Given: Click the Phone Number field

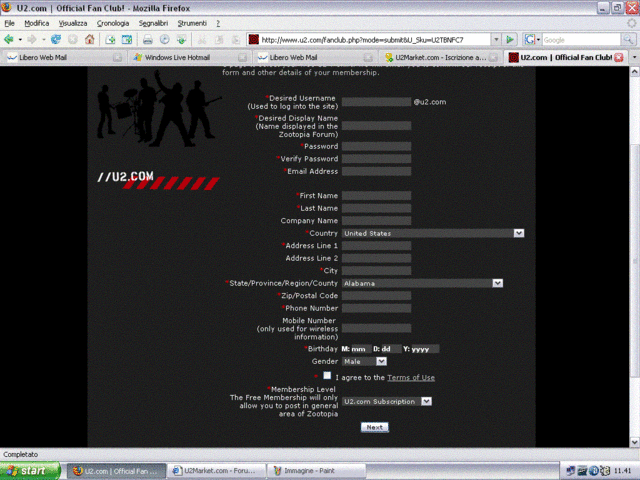Looking at the screenshot, I should click(376, 308).
